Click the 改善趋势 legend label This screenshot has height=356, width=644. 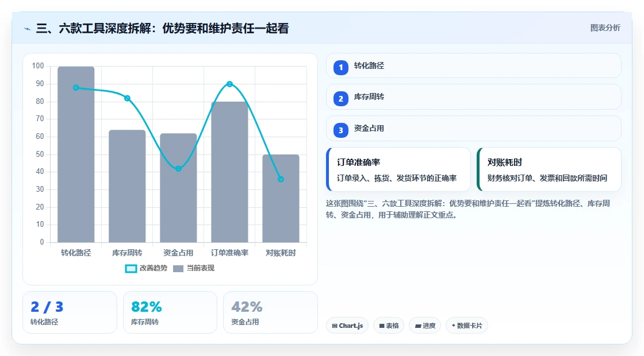tap(154, 268)
